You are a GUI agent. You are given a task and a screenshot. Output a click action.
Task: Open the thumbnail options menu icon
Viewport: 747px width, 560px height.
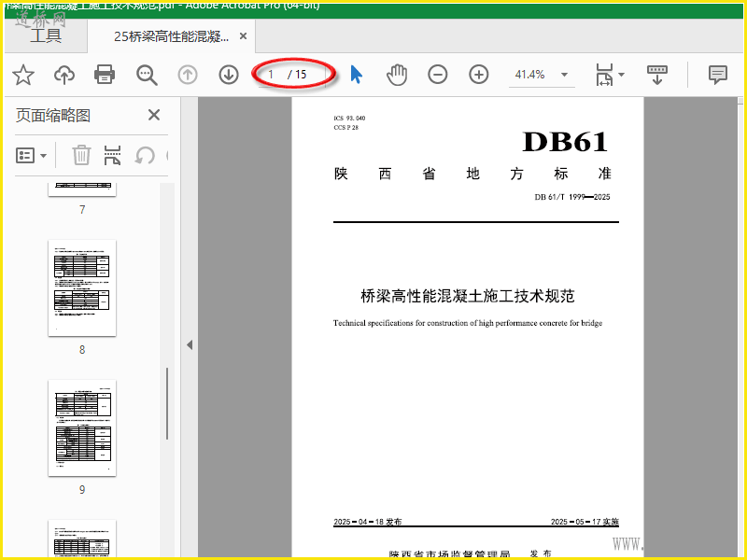tap(25, 155)
